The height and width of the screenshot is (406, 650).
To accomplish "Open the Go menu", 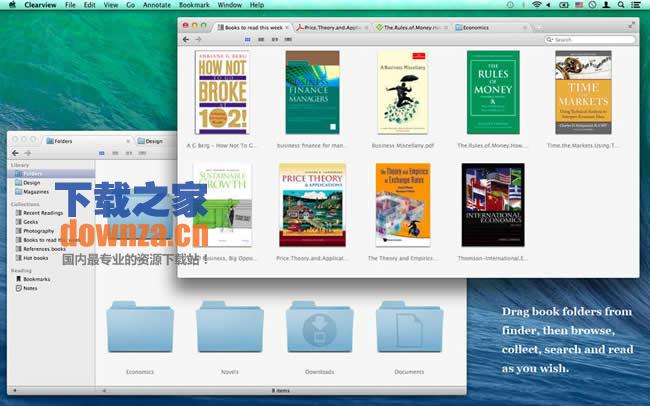I will coord(131,5).
